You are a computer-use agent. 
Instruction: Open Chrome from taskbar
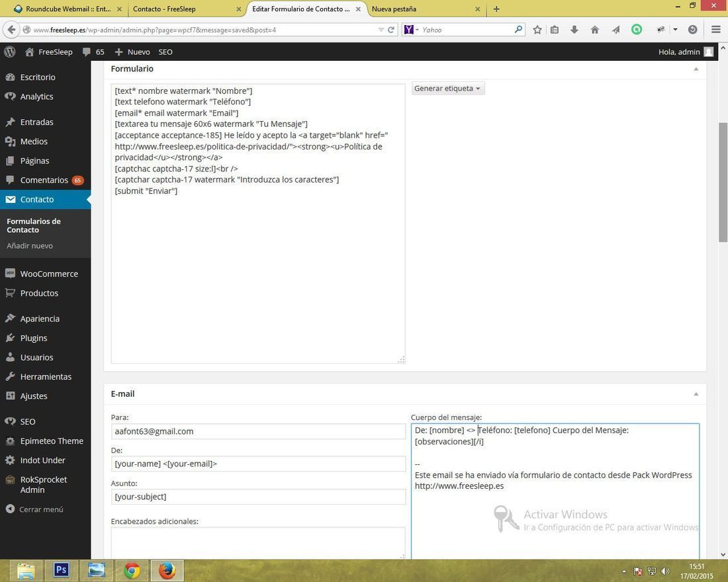(132, 570)
